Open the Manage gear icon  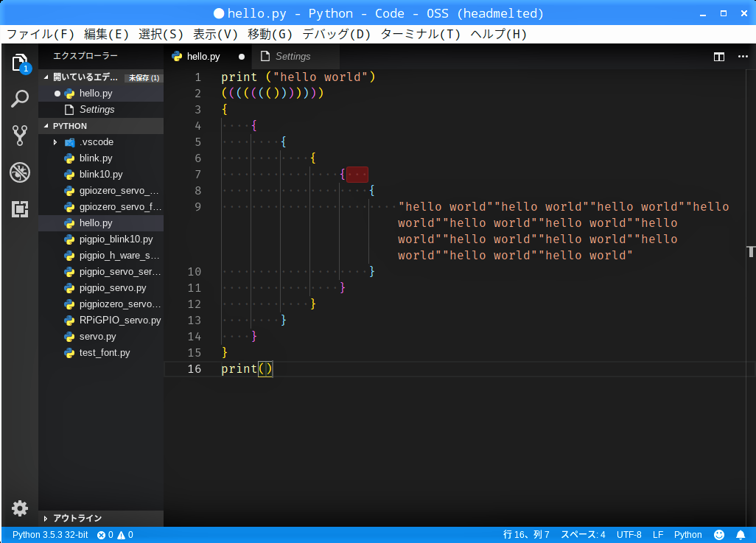(20, 508)
